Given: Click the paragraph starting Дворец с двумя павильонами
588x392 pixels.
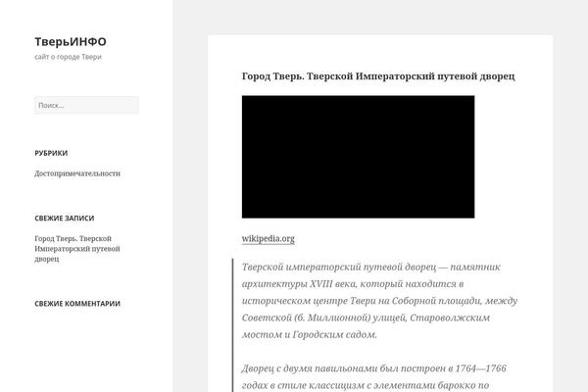Looking at the screenshot, I should (x=374, y=376).
